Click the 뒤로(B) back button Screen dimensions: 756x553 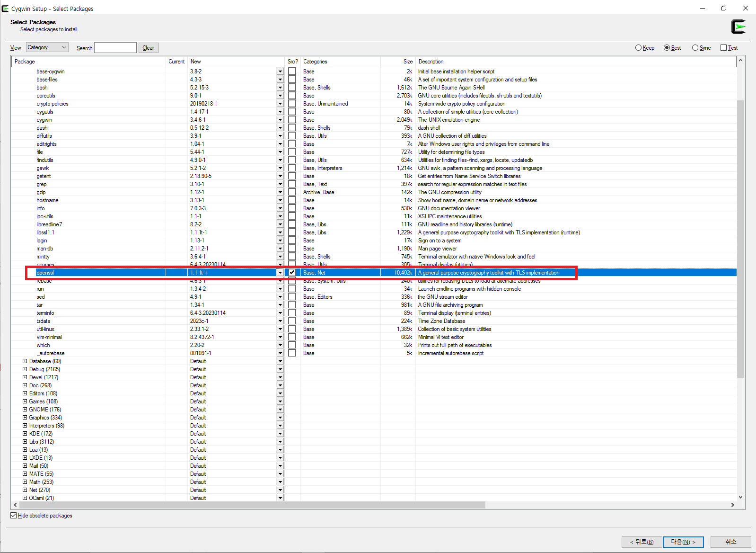tap(642, 542)
